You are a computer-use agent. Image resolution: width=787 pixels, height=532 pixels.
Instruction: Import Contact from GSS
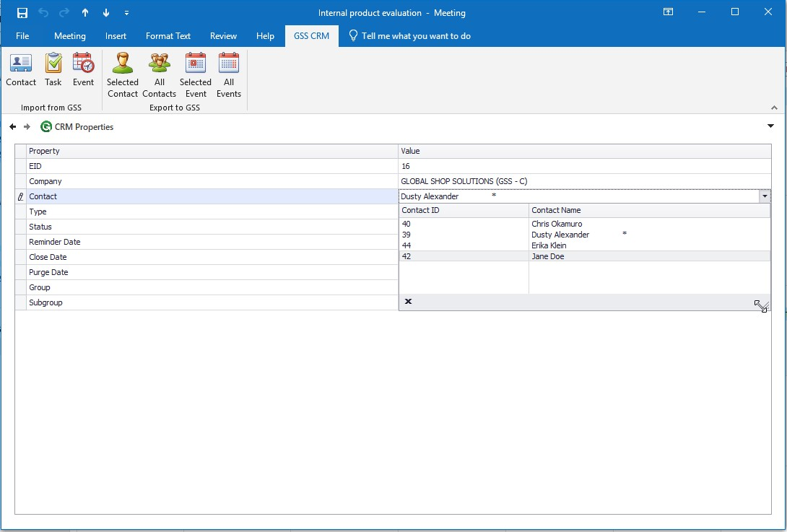coord(21,70)
